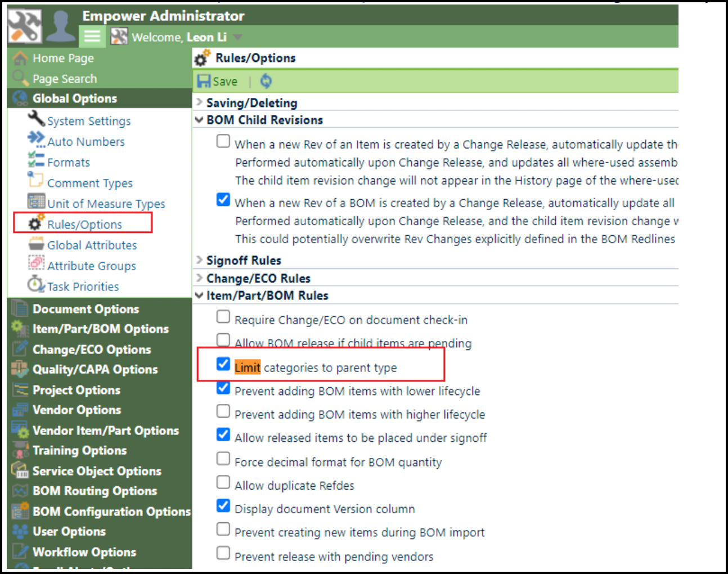728x574 pixels.
Task: Click the Home Page house icon
Action: pos(20,58)
